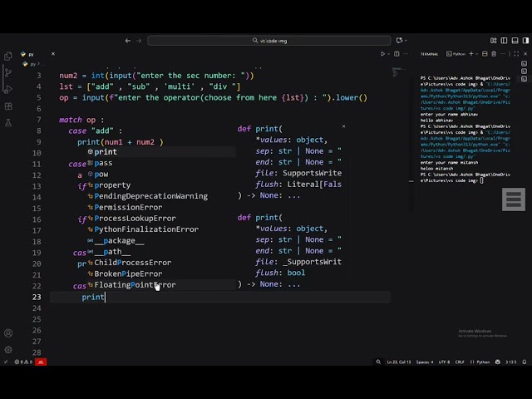Expand the Copilot chat dropdown arrow
532x399 pixels.
click(406, 41)
